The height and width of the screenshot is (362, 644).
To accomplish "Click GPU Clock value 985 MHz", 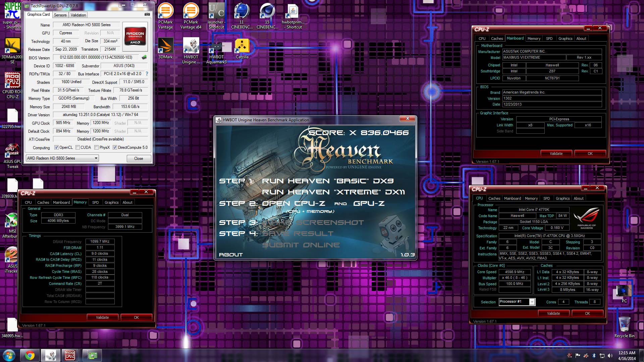I will (63, 123).
